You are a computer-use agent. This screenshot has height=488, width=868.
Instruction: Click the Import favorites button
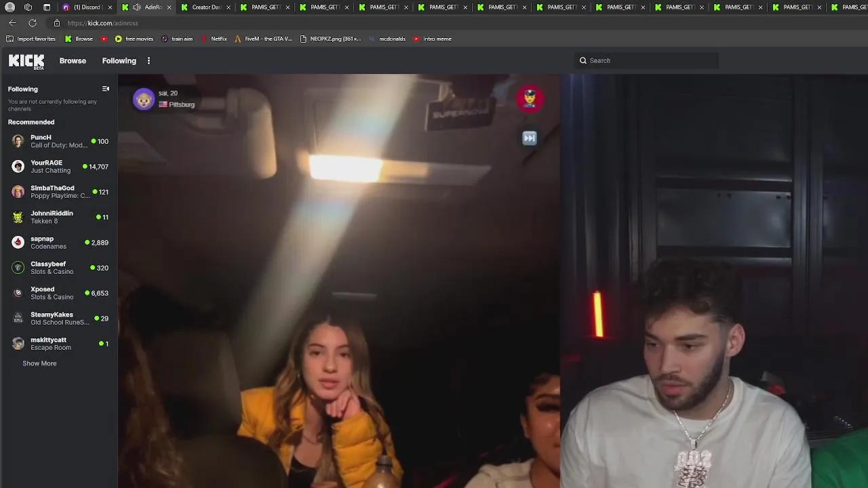point(30,39)
